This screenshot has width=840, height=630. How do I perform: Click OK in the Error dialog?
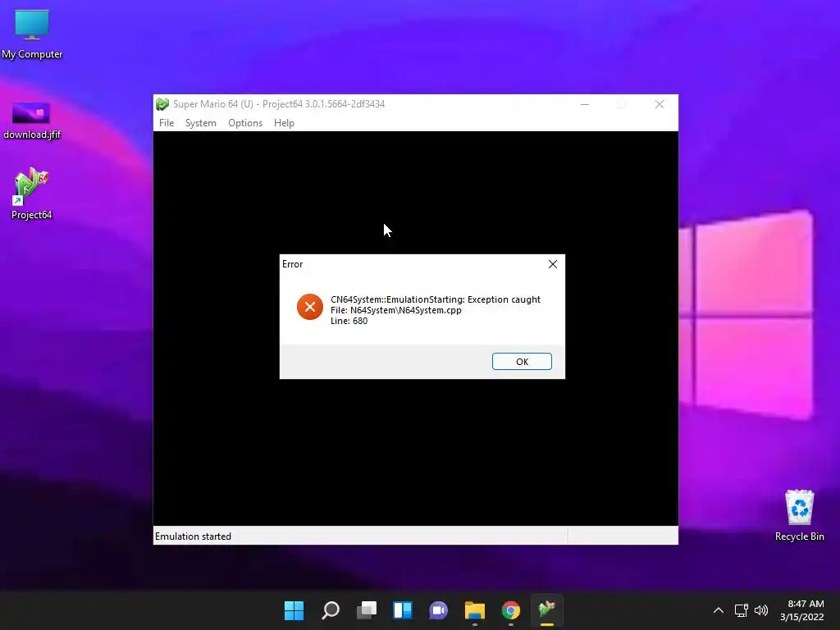522,362
